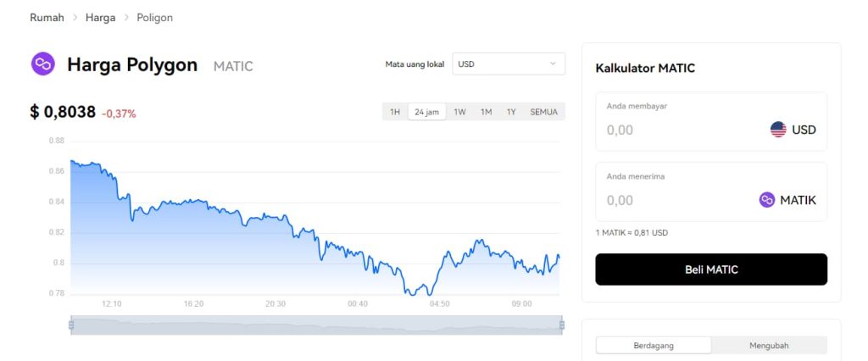Click the Anda menerima amount field
The height and width of the screenshot is (361, 868).
pyautogui.click(x=678, y=201)
